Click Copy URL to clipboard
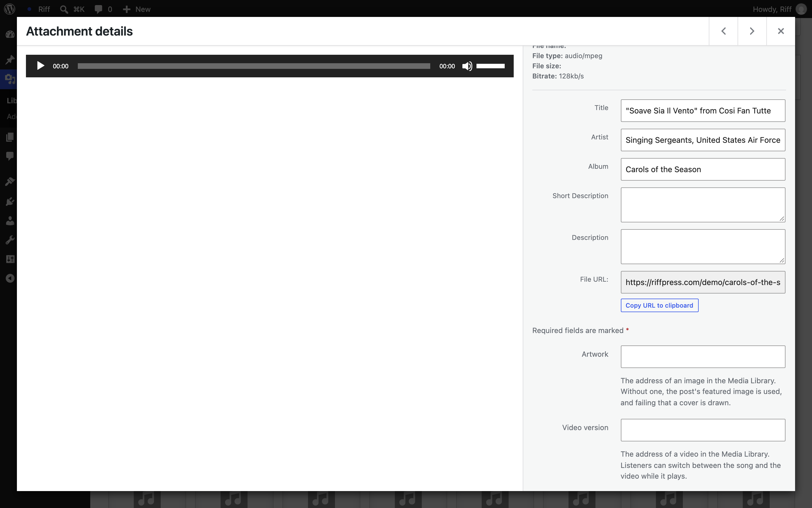812x508 pixels. point(659,305)
